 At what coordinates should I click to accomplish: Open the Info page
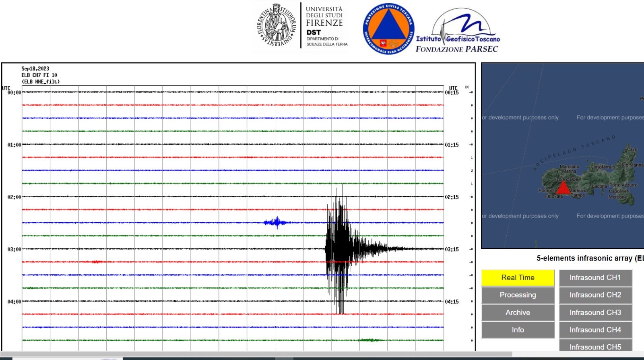[518, 330]
